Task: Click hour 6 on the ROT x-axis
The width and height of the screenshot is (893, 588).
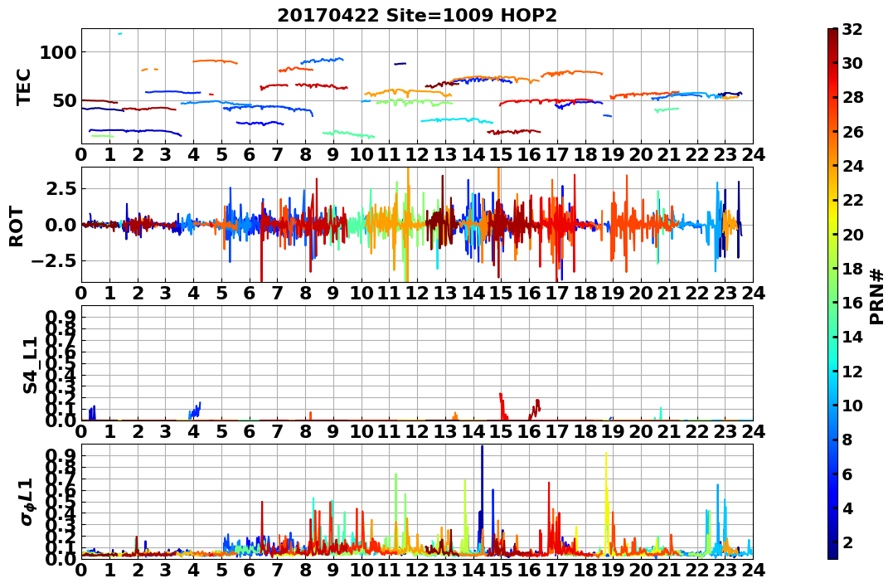Action: [x=250, y=293]
